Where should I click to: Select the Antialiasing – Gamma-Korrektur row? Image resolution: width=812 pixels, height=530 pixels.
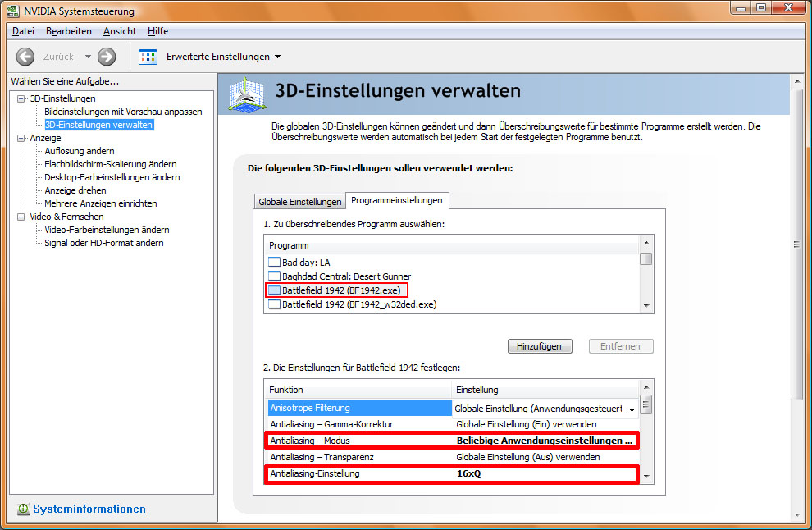coord(453,424)
